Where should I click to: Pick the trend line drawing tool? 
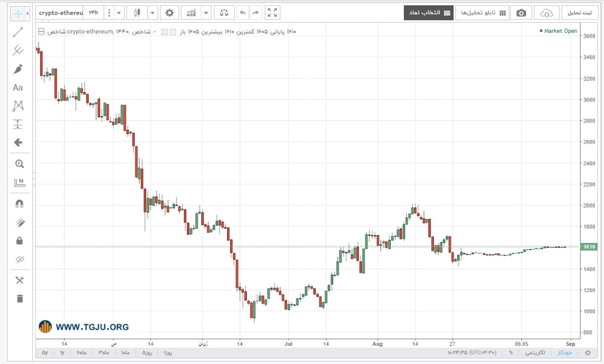[18, 32]
